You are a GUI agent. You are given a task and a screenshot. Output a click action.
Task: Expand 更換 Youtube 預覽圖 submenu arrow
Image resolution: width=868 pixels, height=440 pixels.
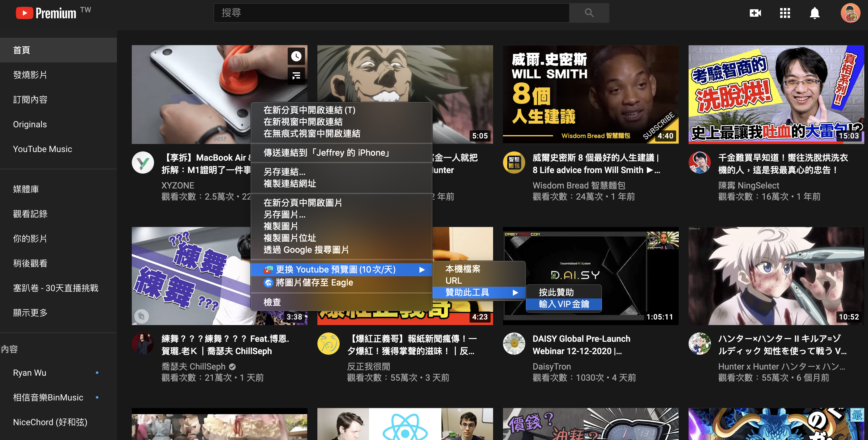(x=422, y=270)
